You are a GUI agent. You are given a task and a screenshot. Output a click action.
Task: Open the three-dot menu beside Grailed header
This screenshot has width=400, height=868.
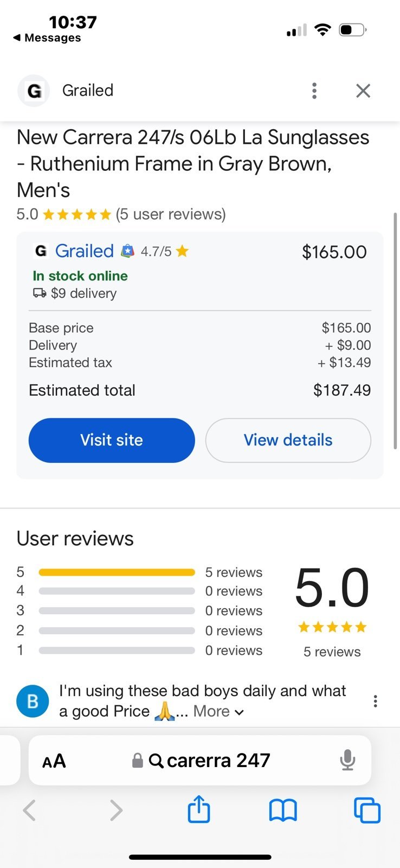pyautogui.click(x=314, y=91)
